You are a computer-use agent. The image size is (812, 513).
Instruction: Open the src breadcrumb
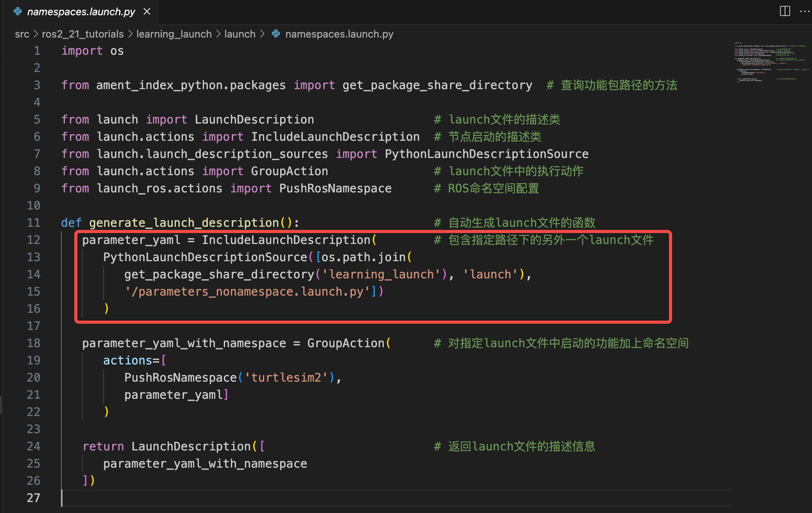click(x=22, y=34)
